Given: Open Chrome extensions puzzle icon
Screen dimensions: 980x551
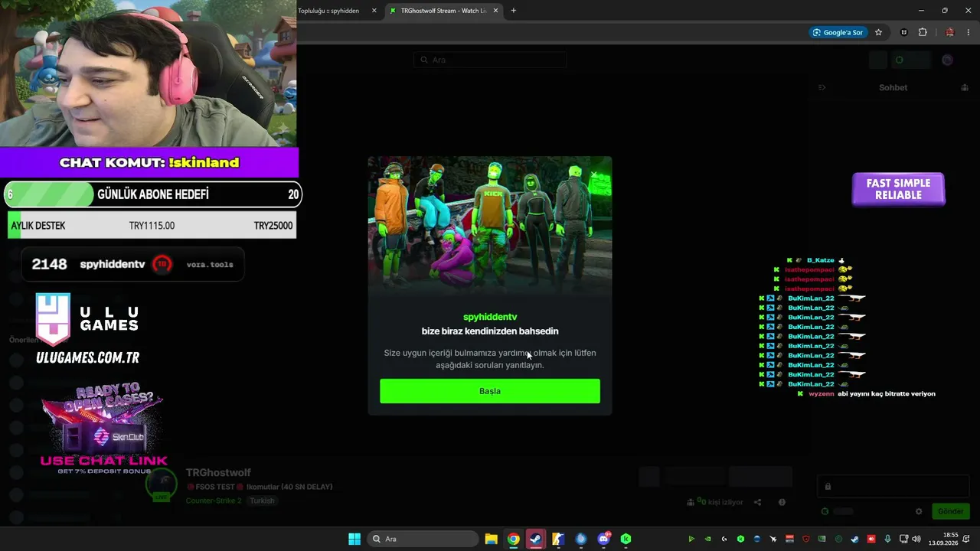Looking at the screenshot, I should tap(923, 32).
